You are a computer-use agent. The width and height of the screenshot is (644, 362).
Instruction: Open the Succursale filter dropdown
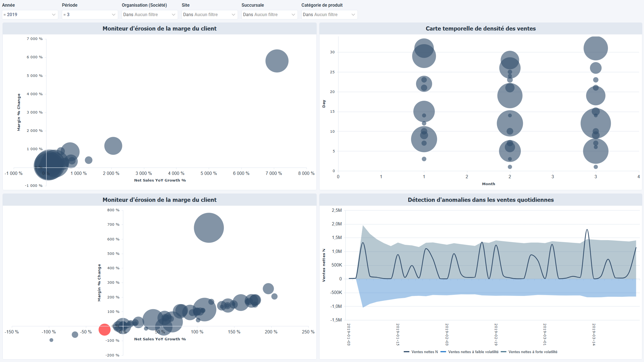point(293,14)
